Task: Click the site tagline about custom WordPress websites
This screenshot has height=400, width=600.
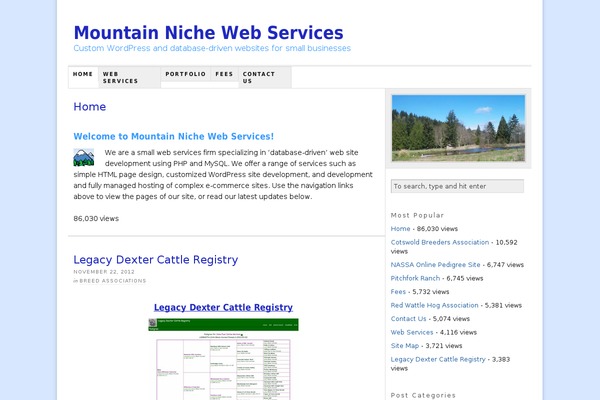Action: (212, 48)
